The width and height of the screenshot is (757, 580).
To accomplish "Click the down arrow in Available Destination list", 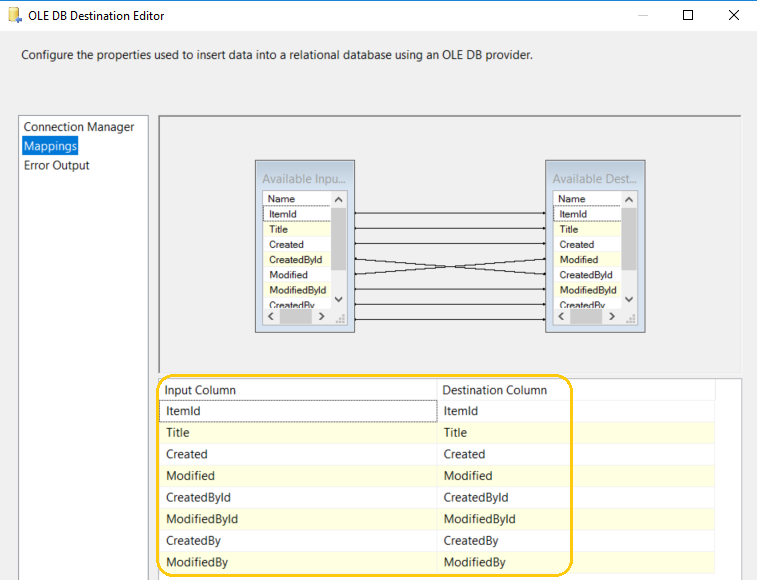I will pos(629,299).
